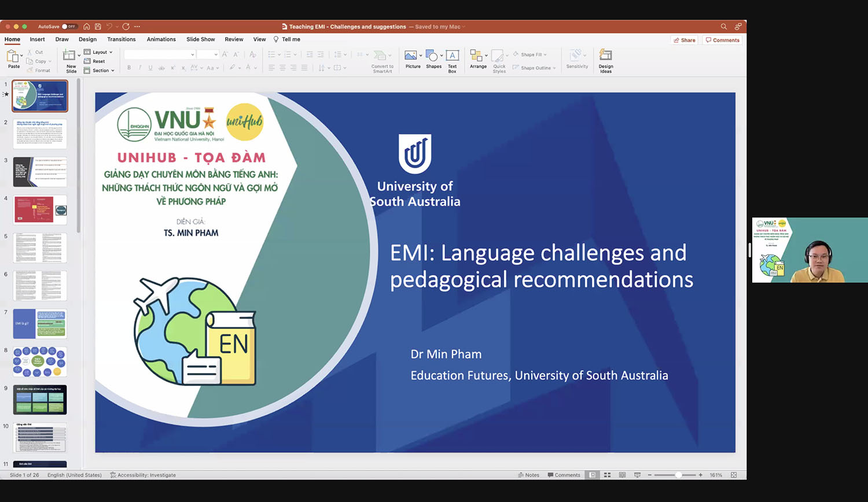Toggle Bold formatting
Image resolution: width=868 pixels, height=502 pixels.
[129, 68]
